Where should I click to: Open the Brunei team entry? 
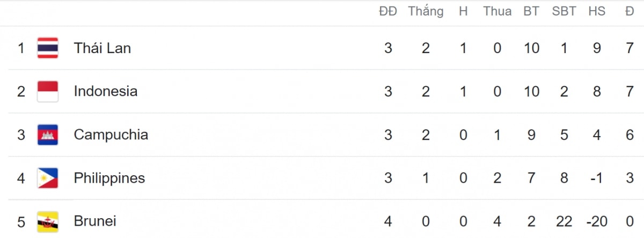95,221
